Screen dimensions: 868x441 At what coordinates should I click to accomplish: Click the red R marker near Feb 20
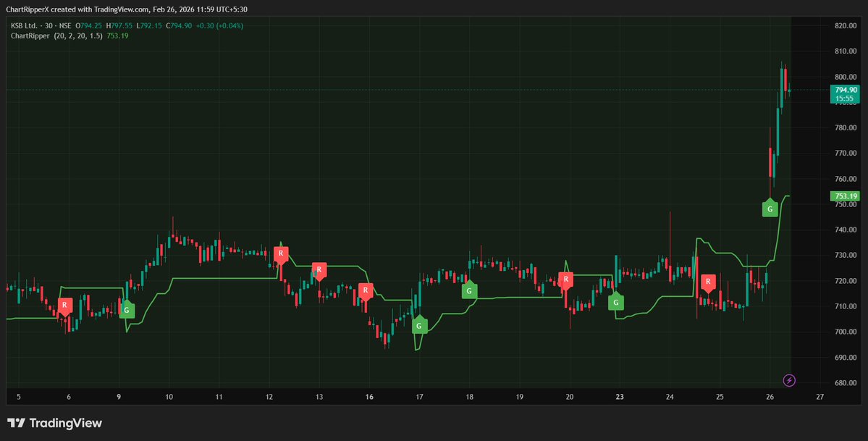(x=567, y=279)
